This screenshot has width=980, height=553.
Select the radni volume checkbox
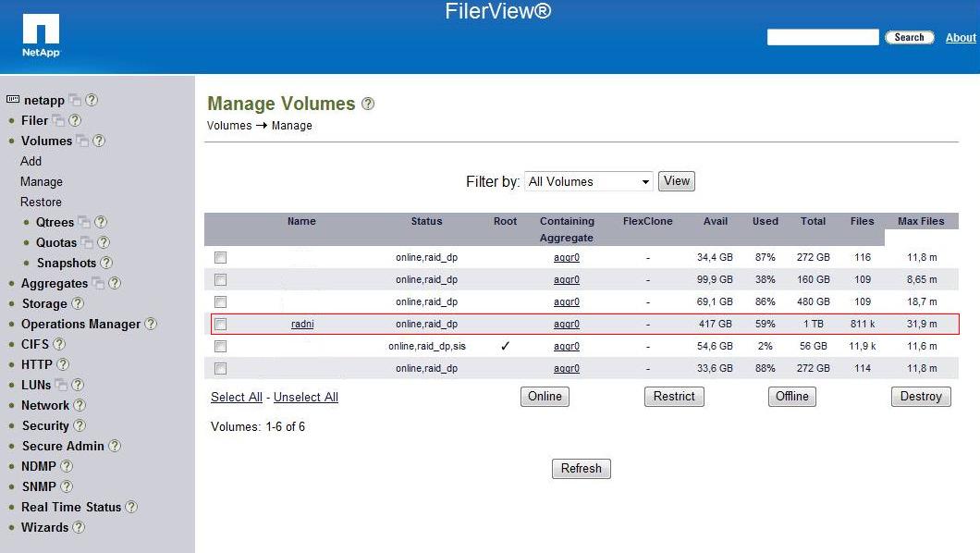pyautogui.click(x=221, y=325)
